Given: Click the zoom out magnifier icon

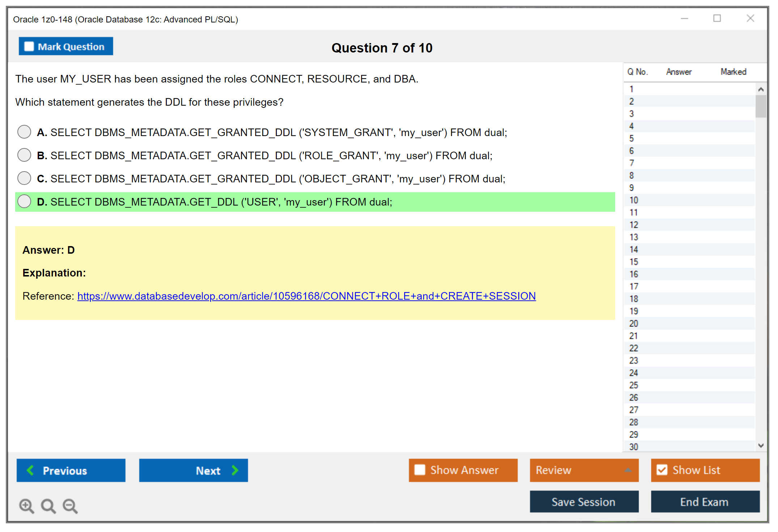Looking at the screenshot, I should point(70,506).
